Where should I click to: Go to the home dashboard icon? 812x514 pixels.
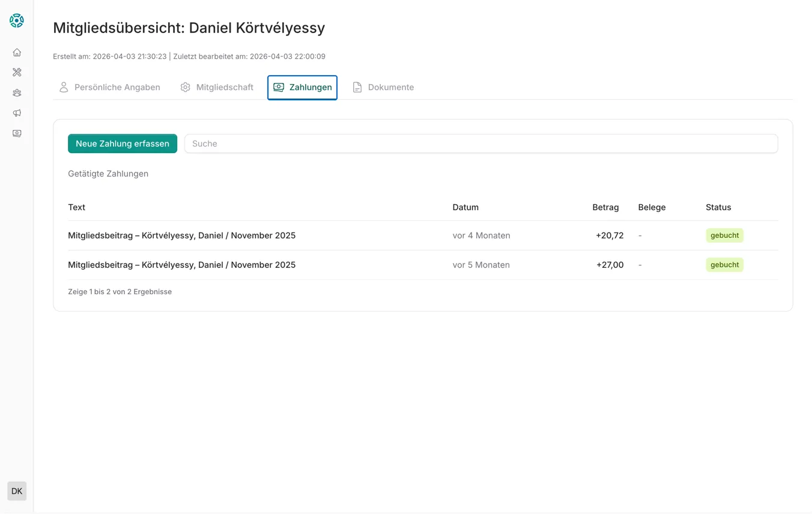click(17, 52)
